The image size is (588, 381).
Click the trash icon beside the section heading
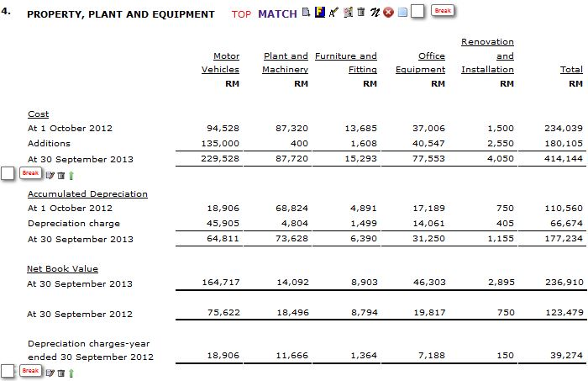(361, 13)
